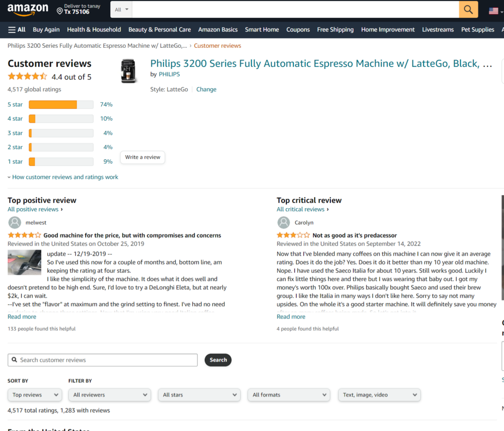Click the US flag language icon
504x431 pixels.
click(493, 11)
